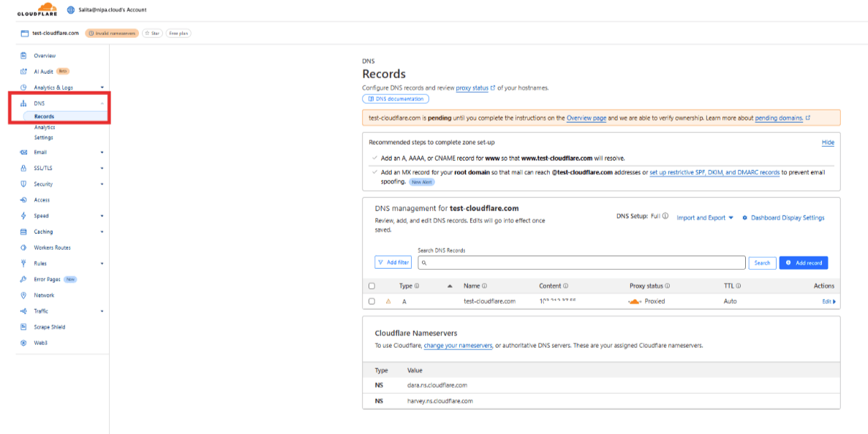Click the Security shield icon

coord(23,184)
